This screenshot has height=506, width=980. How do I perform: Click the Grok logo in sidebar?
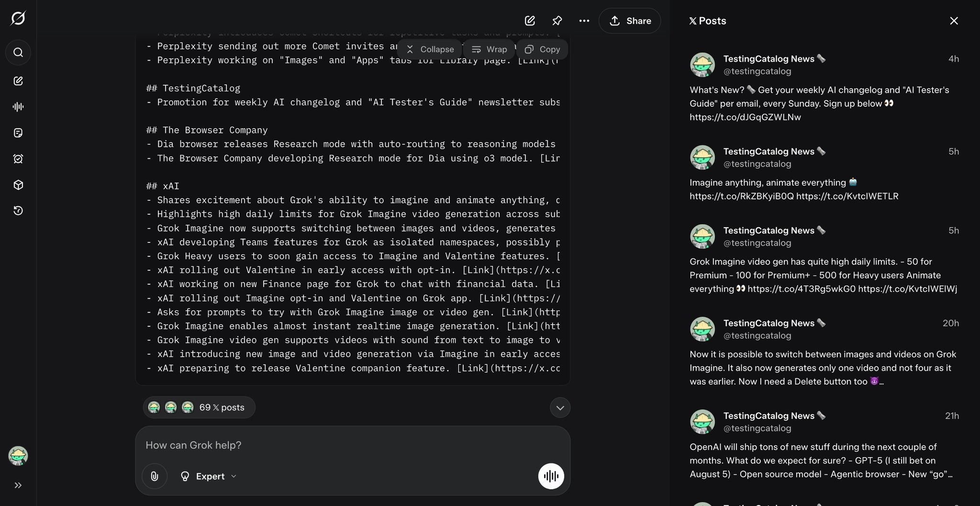[18, 18]
